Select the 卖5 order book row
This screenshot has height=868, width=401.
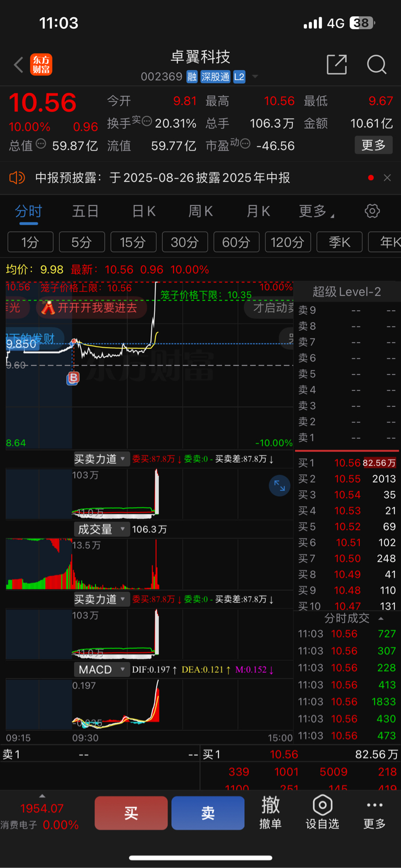tap(347, 374)
